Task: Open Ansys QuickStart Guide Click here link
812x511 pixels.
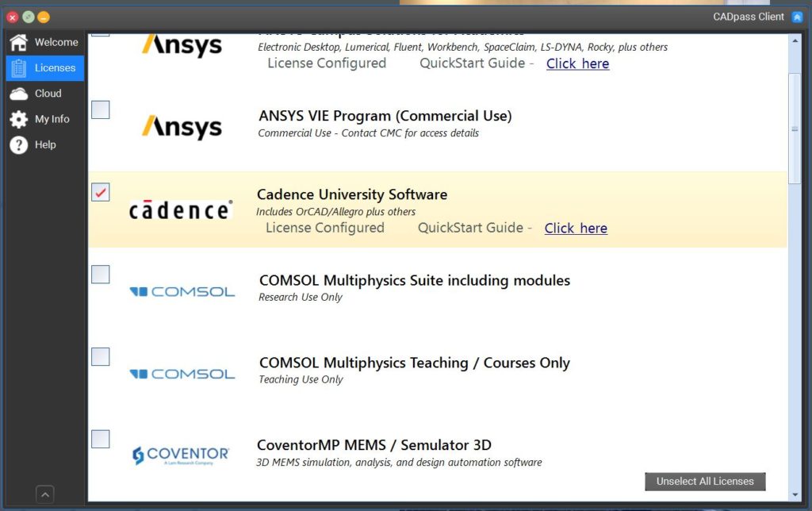Action: [x=577, y=63]
